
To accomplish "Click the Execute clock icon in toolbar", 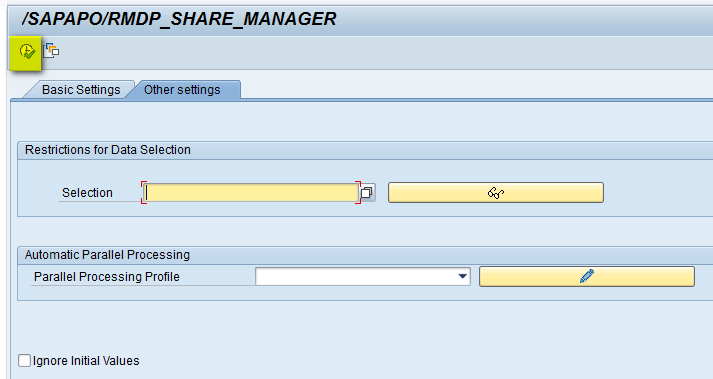I will pos(27,51).
